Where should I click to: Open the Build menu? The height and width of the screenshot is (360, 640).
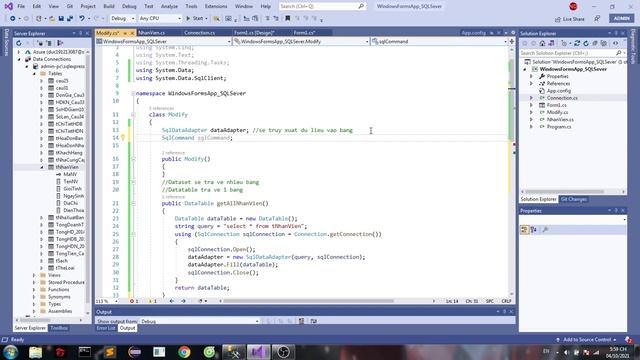coord(109,7)
